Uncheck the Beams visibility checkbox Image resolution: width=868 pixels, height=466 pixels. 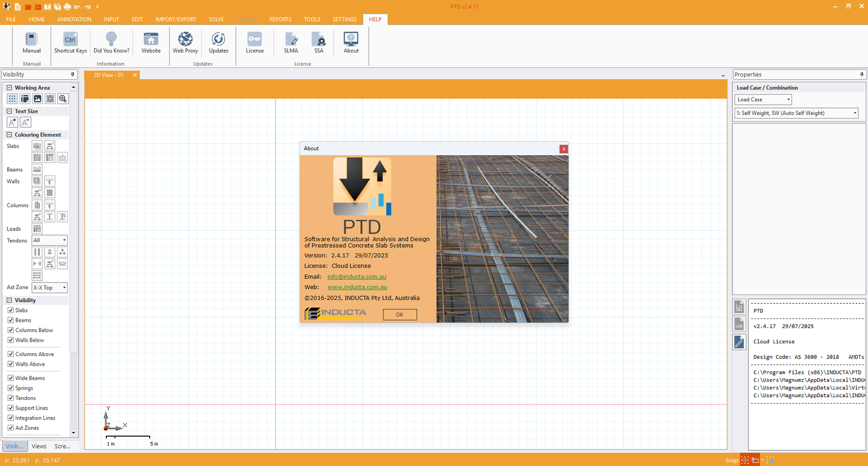tap(10, 320)
